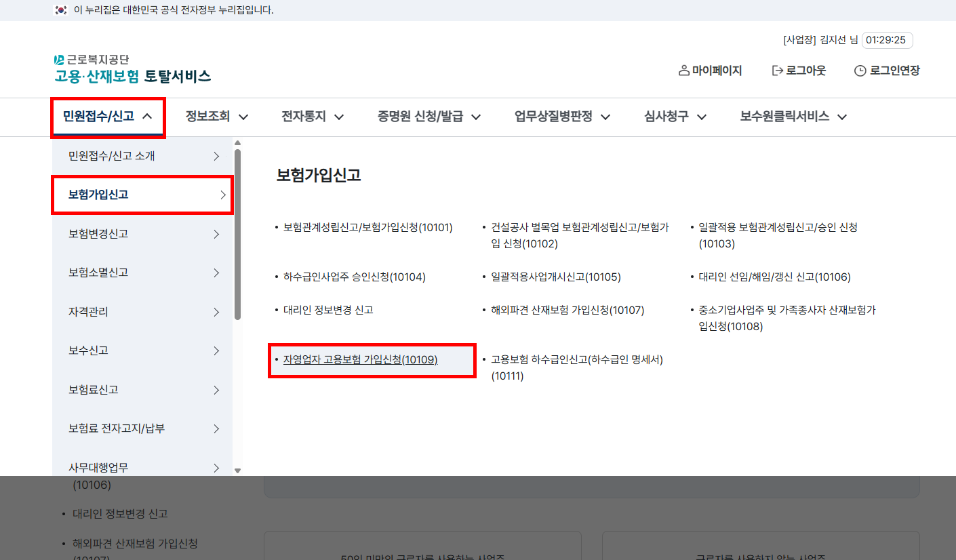Open 일괄적용사업개시신고(10105)
The image size is (956, 560).
click(556, 277)
